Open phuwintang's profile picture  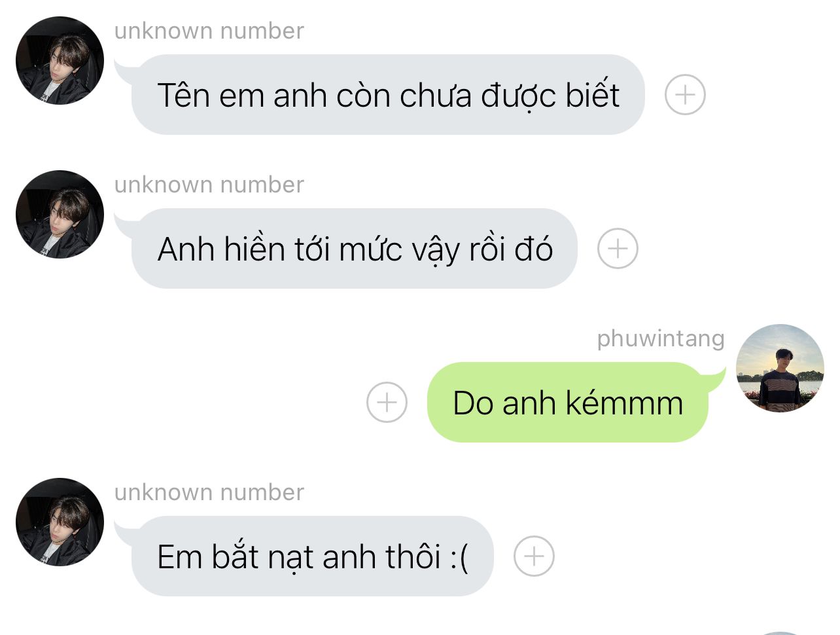[780, 368]
